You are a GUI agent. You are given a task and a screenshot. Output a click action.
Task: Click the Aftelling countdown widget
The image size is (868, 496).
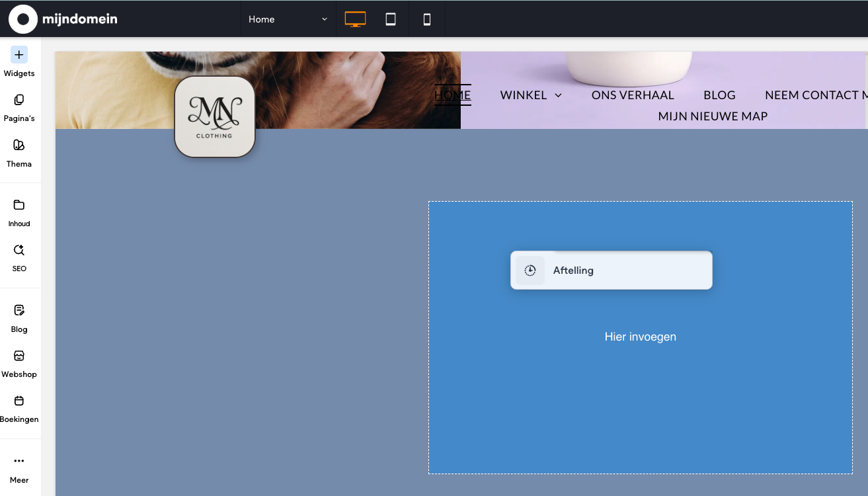(x=611, y=270)
